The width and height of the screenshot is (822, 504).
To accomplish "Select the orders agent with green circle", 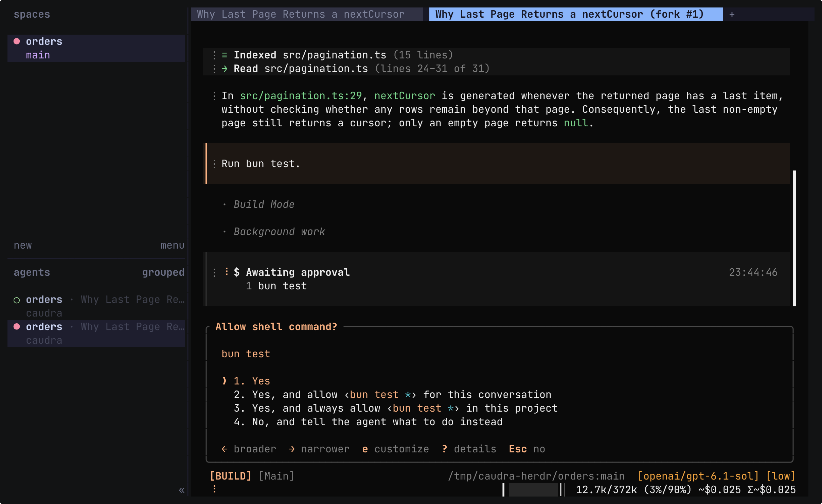I will pos(96,306).
